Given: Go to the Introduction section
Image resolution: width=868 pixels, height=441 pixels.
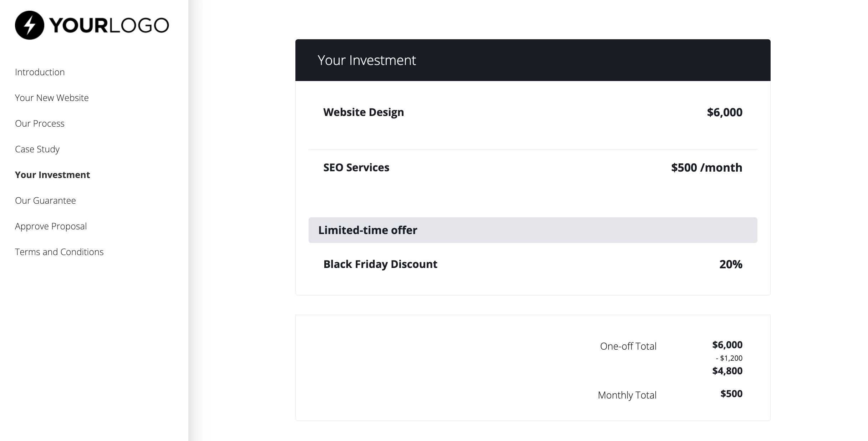Looking at the screenshot, I should tap(40, 72).
